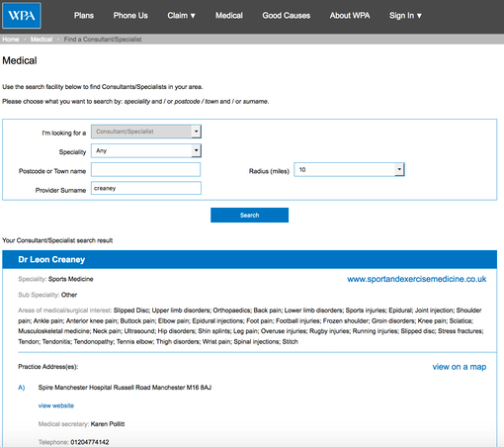Click the Home breadcrumb link
504x447 pixels.
click(x=11, y=40)
